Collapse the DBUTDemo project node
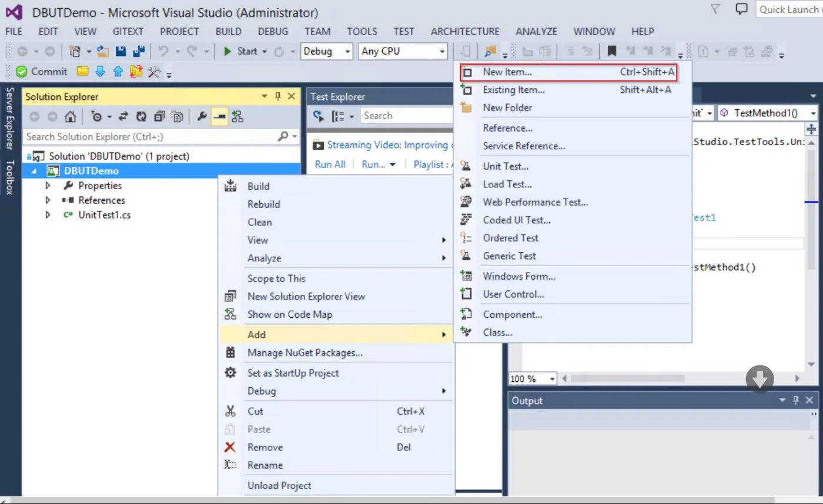The image size is (823, 504). pos(33,171)
